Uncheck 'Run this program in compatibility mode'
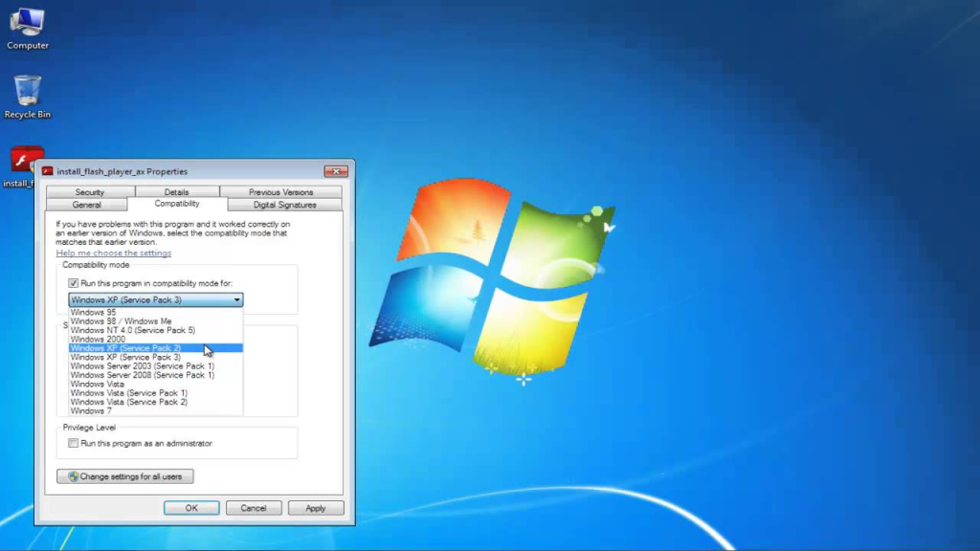Viewport: 980px width, 551px height. (73, 283)
